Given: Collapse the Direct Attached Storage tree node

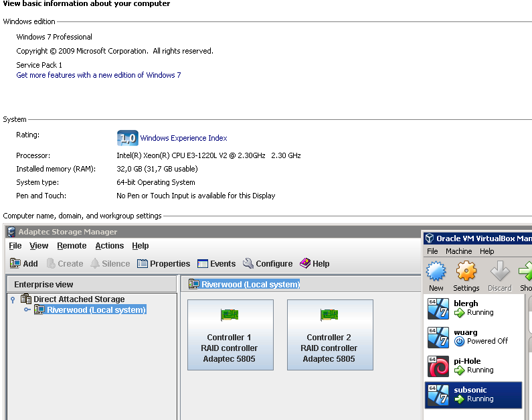Looking at the screenshot, I should click(x=13, y=299).
